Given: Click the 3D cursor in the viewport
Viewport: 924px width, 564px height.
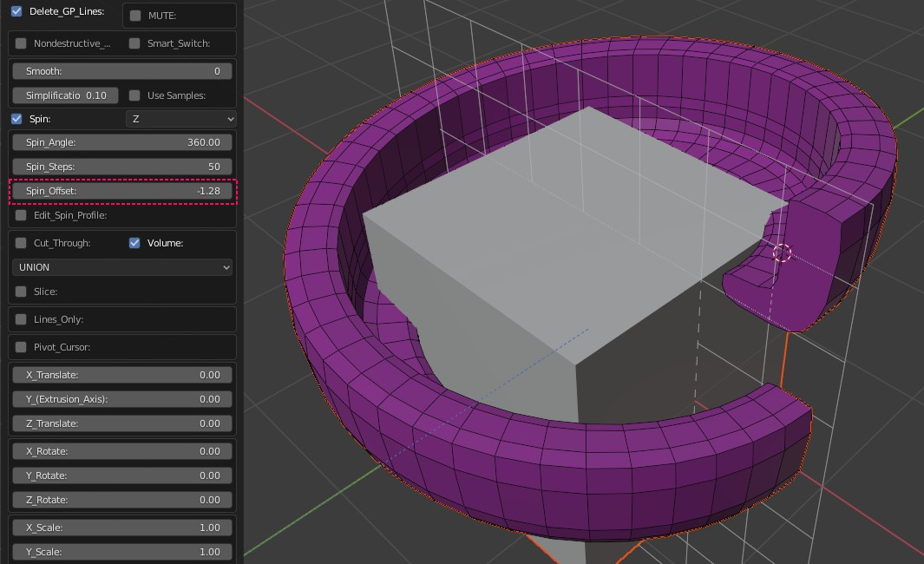Looking at the screenshot, I should click(782, 252).
